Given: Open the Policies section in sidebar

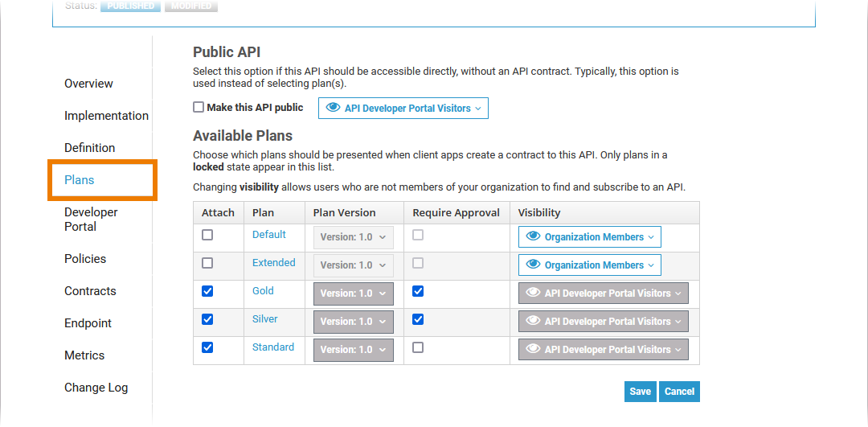Looking at the screenshot, I should (85, 259).
